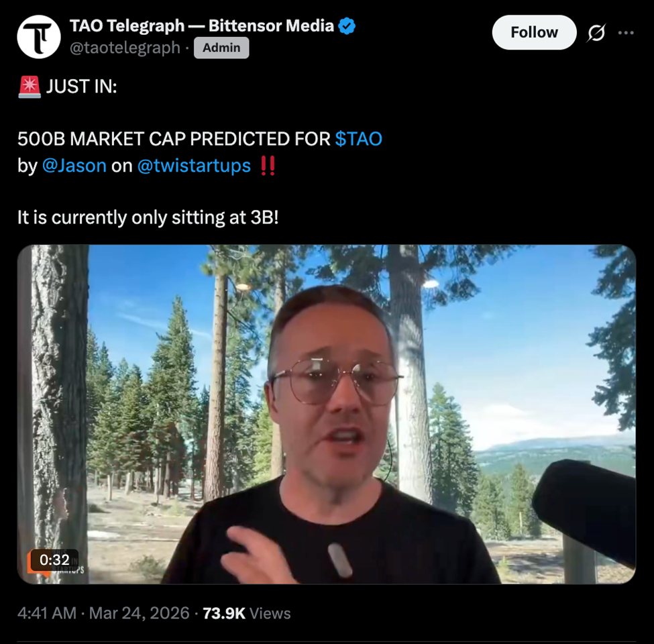Viewport: 654px width, 644px height.
Task: Play the embedded video
Action: pos(327,414)
